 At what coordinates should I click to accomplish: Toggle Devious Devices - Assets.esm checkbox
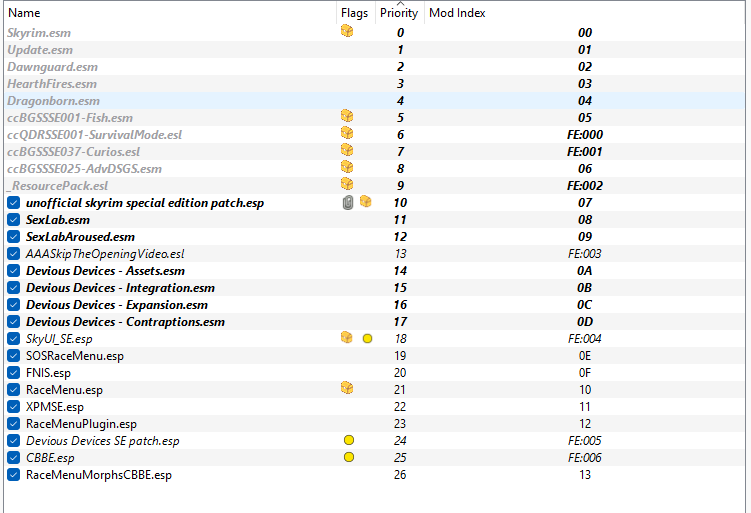tap(14, 271)
